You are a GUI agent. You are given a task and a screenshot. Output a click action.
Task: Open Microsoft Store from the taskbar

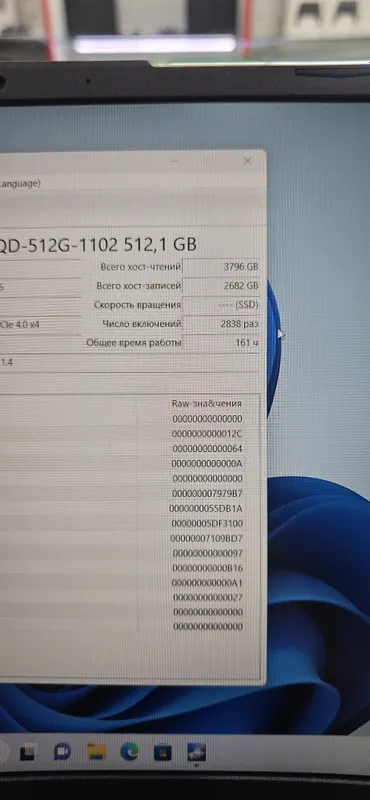pyautogui.click(x=163, y=753)
